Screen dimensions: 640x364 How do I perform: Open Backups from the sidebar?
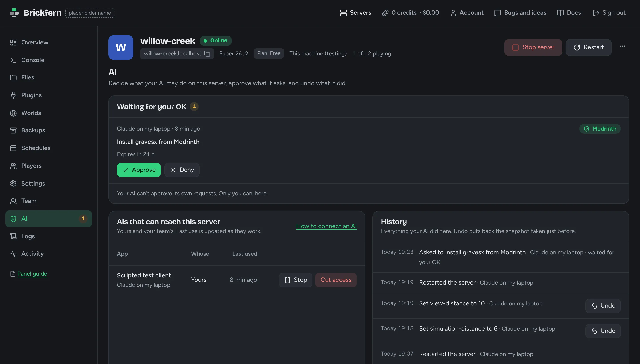[x=49, y=130]
